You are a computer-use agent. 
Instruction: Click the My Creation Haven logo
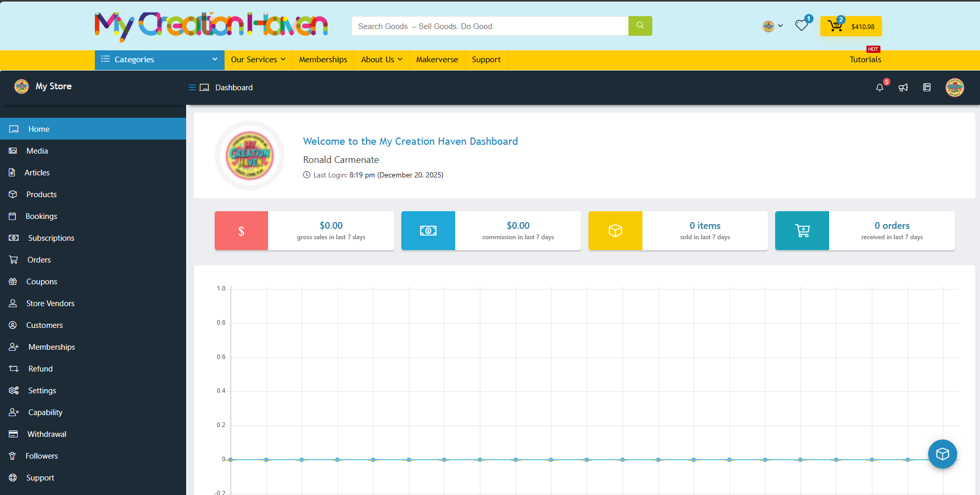(211, 26)
